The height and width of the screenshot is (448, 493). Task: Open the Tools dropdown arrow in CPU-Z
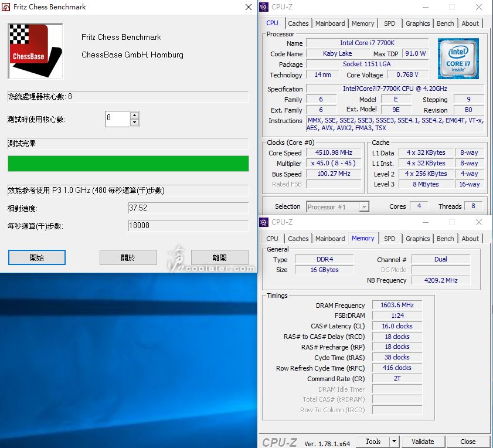394,442
